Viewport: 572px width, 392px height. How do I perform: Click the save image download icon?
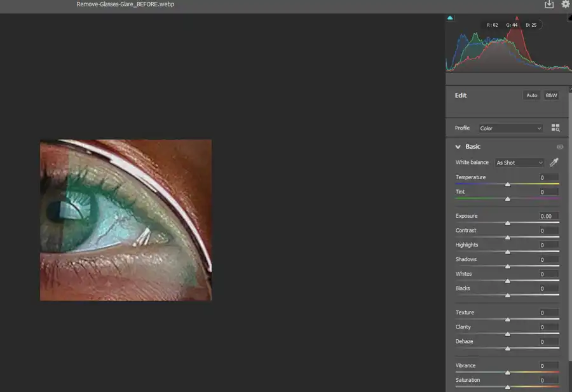coord(549,4)
